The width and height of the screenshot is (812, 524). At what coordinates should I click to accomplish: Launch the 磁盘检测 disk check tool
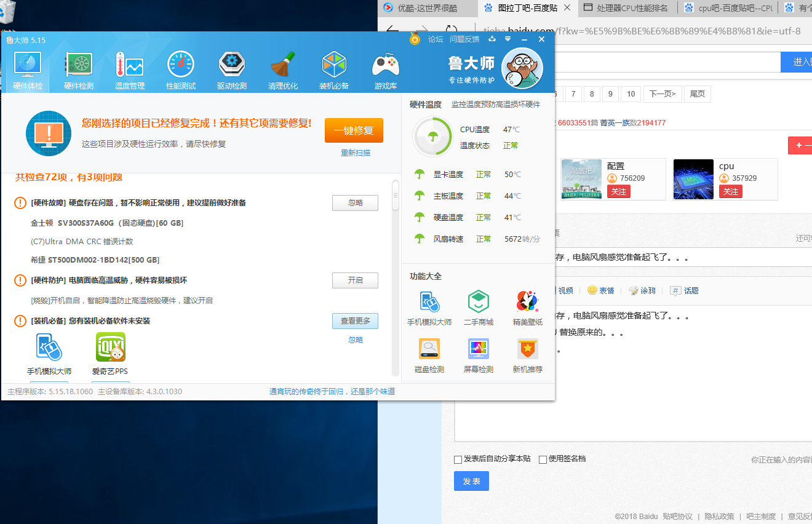coord(429,355)
